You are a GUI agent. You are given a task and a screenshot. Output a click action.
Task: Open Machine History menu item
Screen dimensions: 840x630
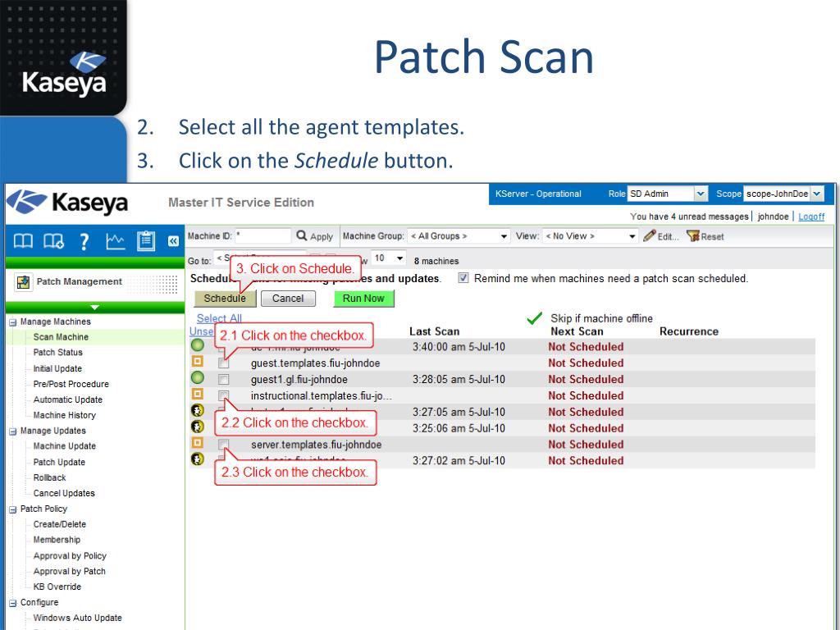[x=64, y=415]
